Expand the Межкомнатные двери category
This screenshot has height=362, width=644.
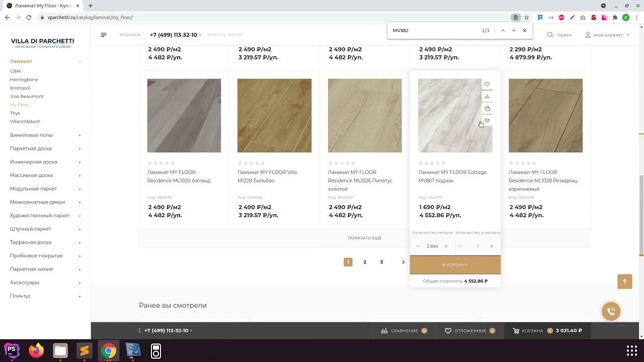[x=79, y=202]
